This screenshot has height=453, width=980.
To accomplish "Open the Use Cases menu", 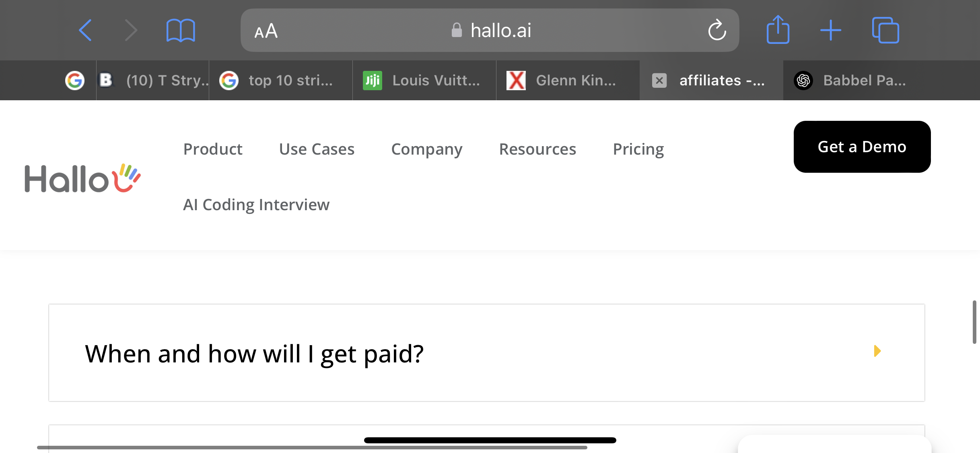I will click(x=317, y=149).
